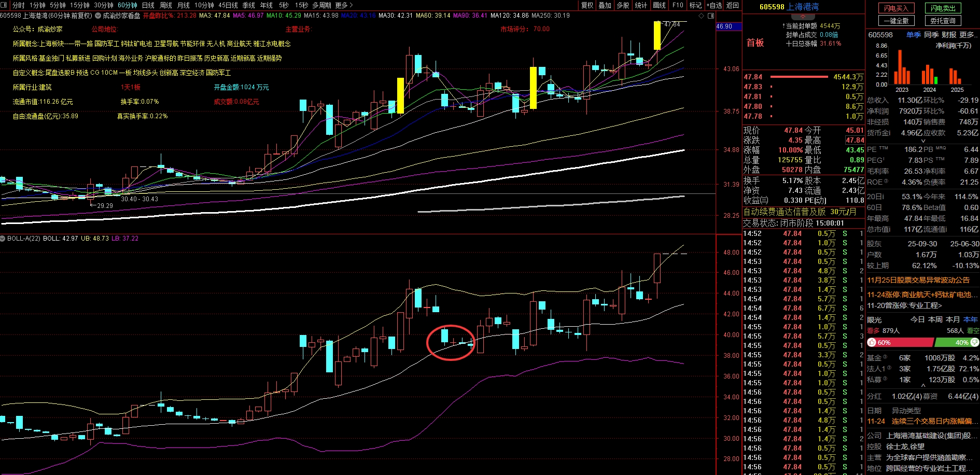Select the 15秒 period tab
This screenshot has width=980, height=475.
tap(301, 5)
